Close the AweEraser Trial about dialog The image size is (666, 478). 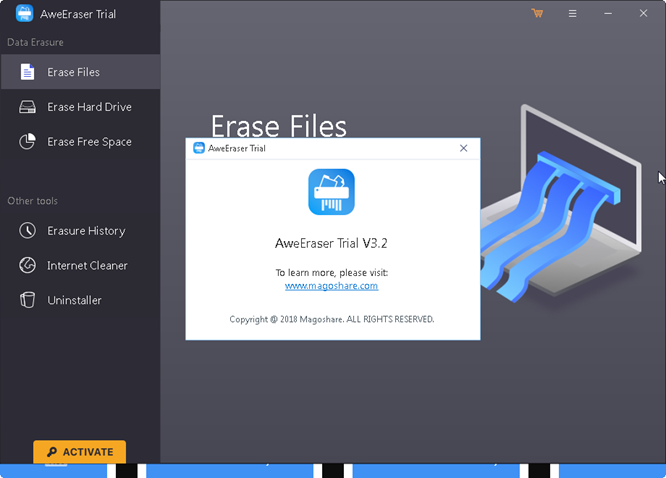[x=463, y=148]
